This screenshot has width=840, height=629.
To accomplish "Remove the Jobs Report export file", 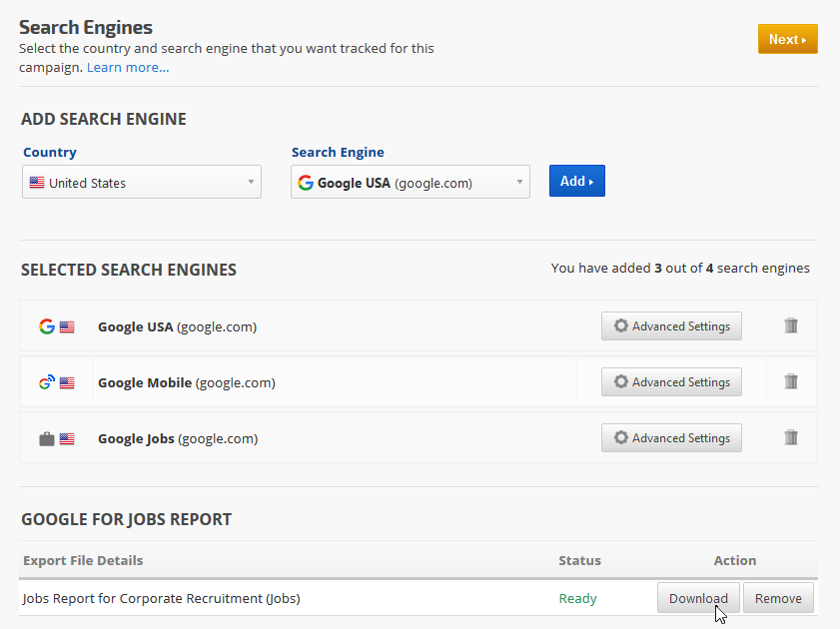I will click(778, 599).
